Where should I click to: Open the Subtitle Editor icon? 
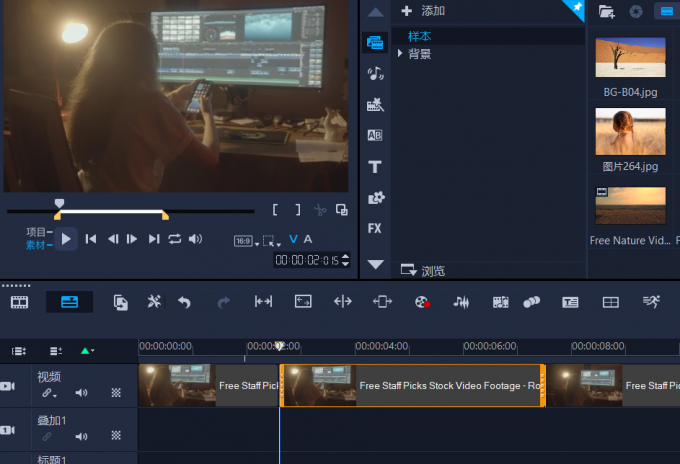[x=570, y=302]
